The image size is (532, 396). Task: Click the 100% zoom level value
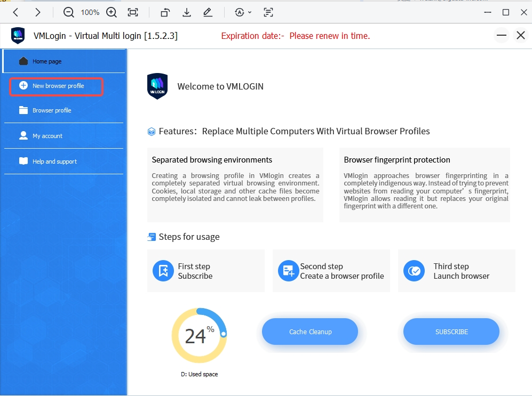click(90, 13)
